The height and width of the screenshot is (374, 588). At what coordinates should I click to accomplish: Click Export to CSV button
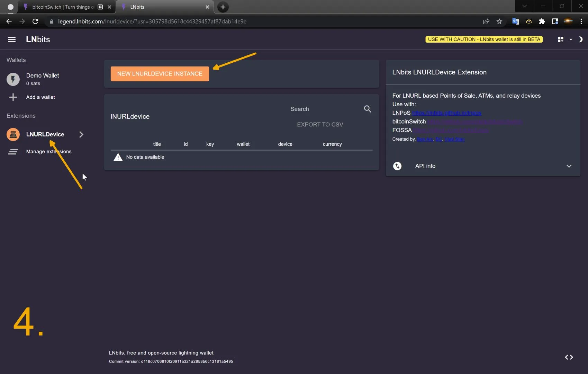tap(320, 125)
